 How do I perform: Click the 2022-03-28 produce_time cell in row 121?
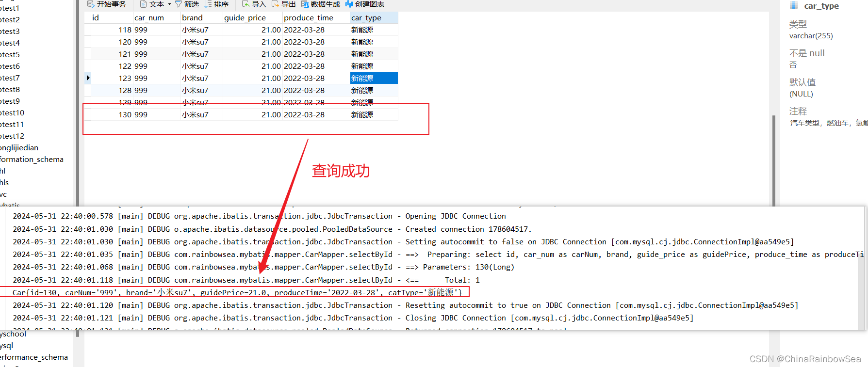tap(316, 54)
